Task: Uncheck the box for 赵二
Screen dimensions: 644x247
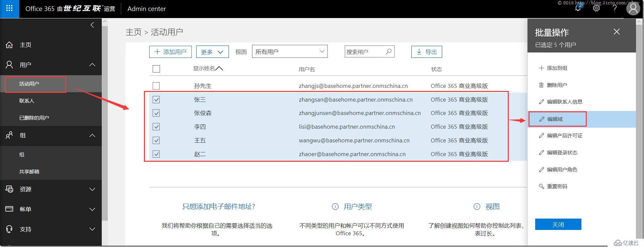Action: click(x=156, y=154)
